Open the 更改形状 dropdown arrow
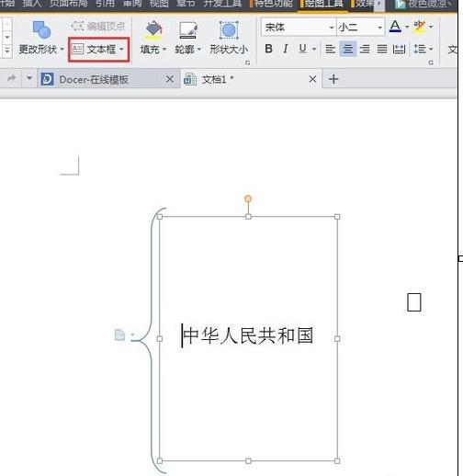The image size is (463, 476). (62, 49)
